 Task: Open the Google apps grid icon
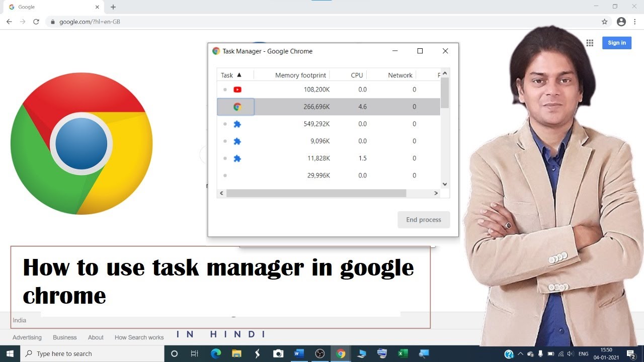click(590, 43)
